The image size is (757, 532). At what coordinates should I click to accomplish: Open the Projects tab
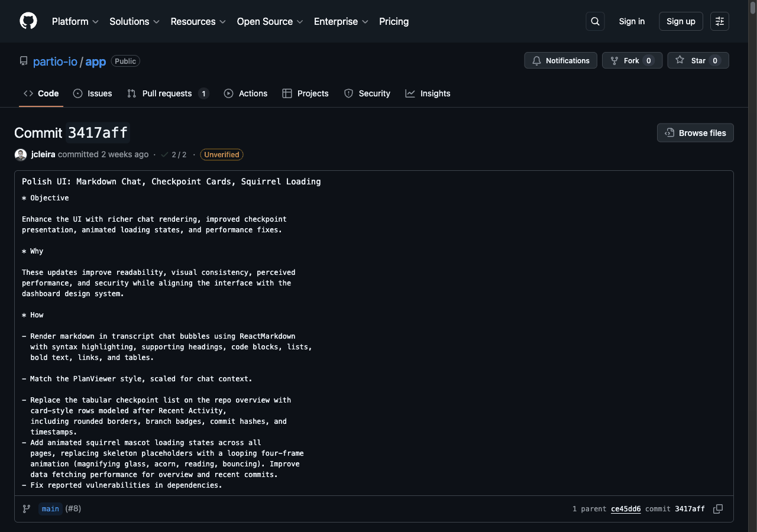coord(306,93)
